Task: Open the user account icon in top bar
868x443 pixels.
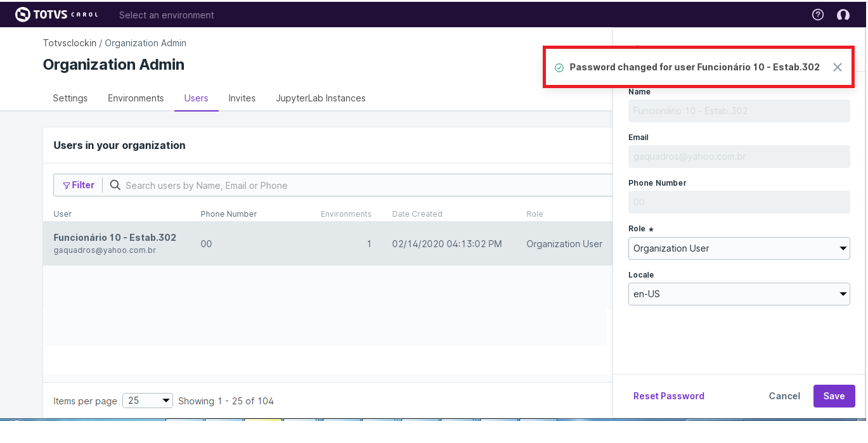Action: [843, 15]
